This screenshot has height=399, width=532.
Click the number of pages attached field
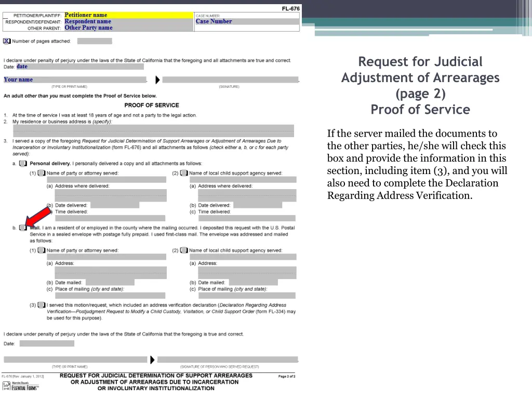(95, 41)
